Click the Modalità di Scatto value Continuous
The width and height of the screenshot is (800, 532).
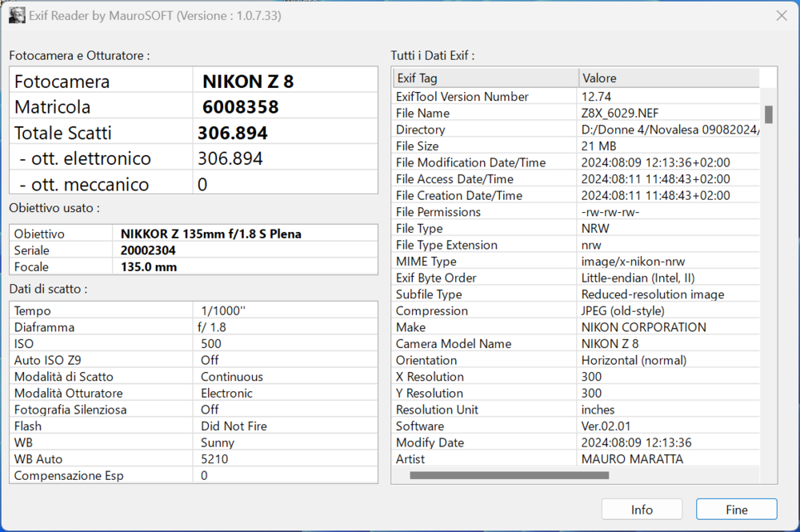(x=232, y=377)
